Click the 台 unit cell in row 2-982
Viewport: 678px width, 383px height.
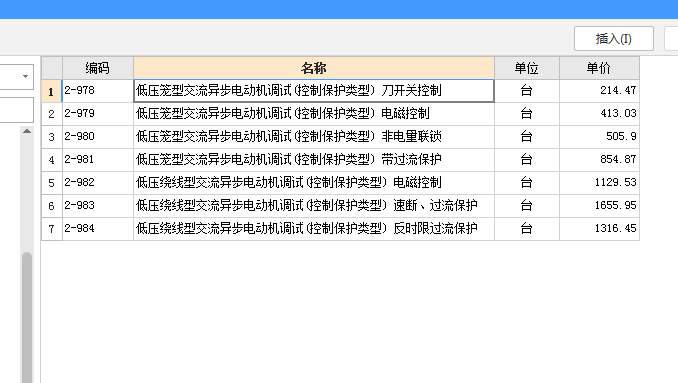[527, 182]
